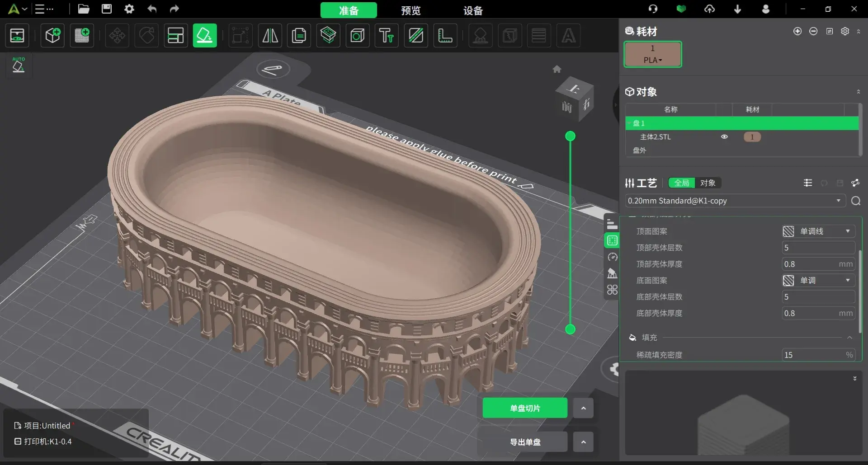The width and height of the screenshot is (868, 465).
Task: Click the add model cube icon
Action: point(52,35)
